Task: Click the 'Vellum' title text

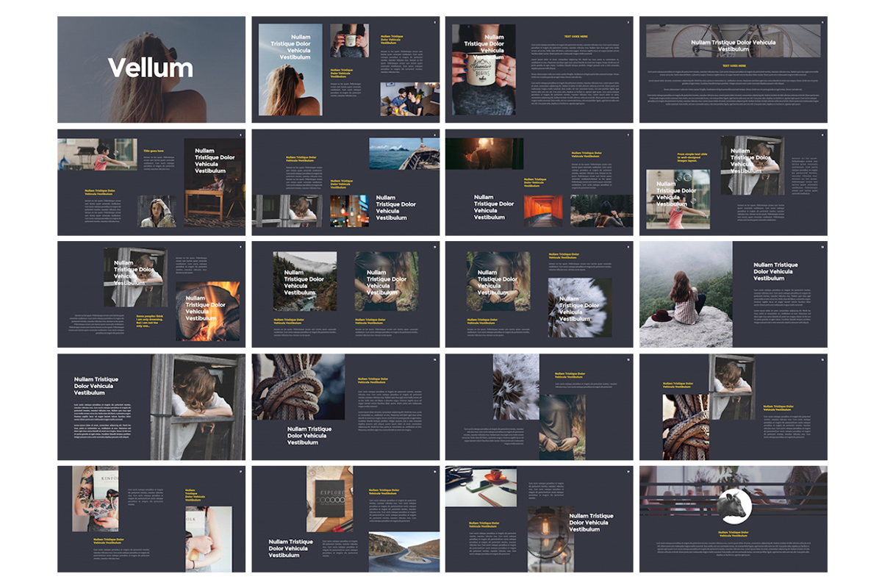Action: 151,68
